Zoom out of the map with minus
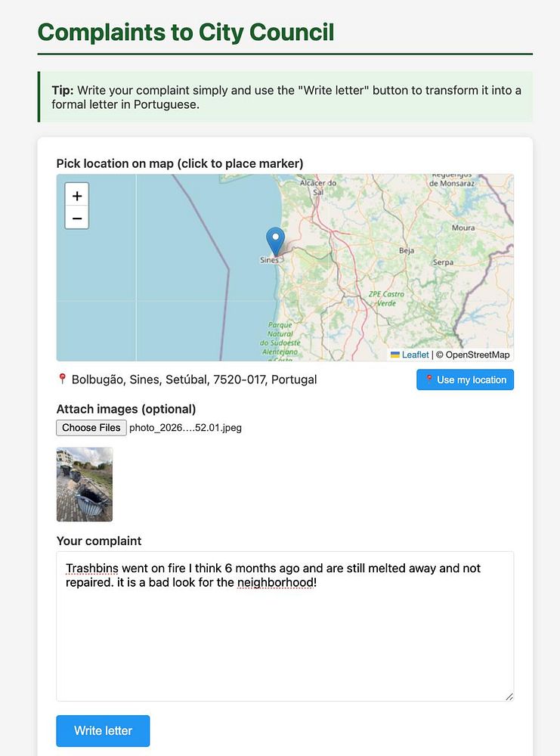This screenshot has height=756, width=560. point(76,218)
